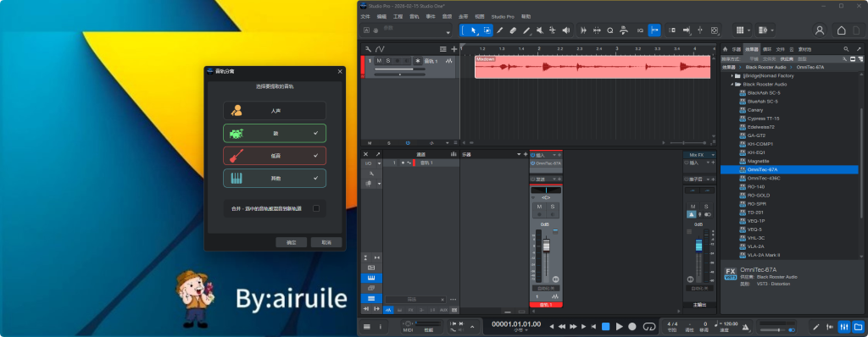The height and width of the screenshot is (337, 868).
Task: Close the mixer console with X
Action: pyautogui.click(x=366, y=154)
